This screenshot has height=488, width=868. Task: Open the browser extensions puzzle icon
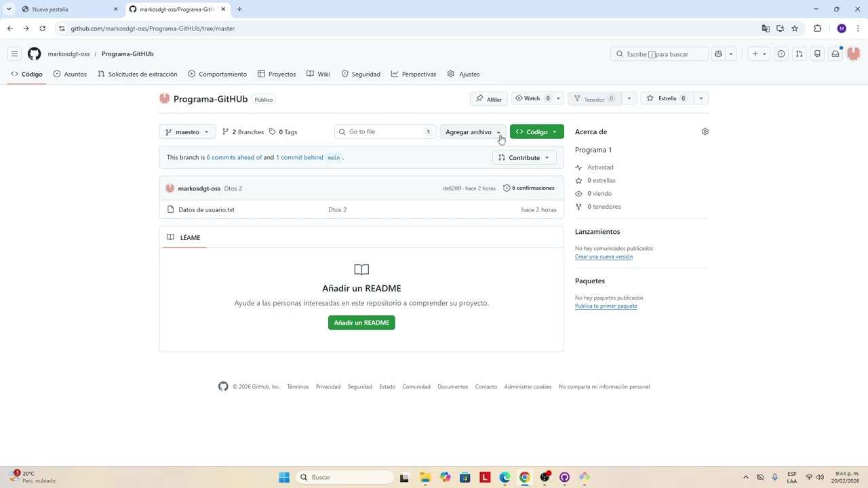tap(818, 28)
